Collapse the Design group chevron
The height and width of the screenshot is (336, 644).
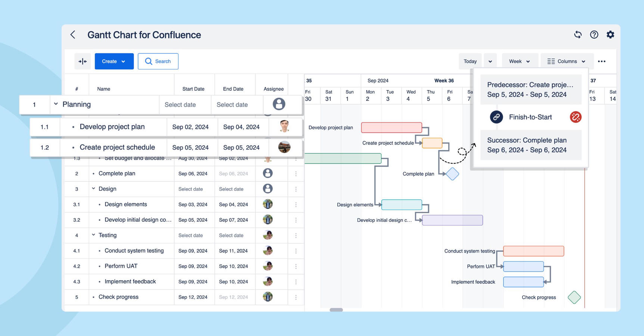point(93,189)
